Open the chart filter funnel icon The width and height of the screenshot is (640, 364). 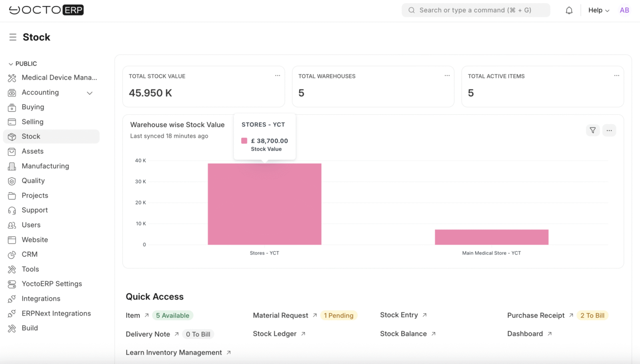tap(592, 130)
